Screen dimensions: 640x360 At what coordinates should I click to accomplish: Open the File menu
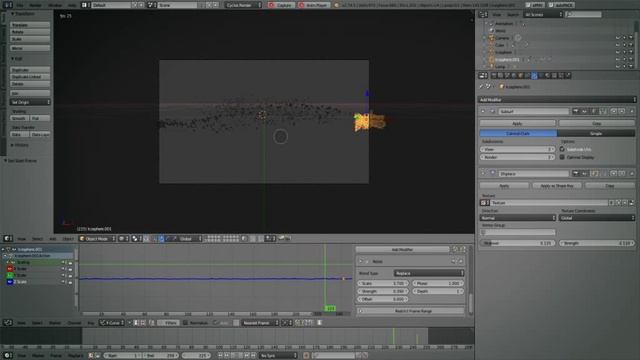pyautogui.click(x=20, y=5)
